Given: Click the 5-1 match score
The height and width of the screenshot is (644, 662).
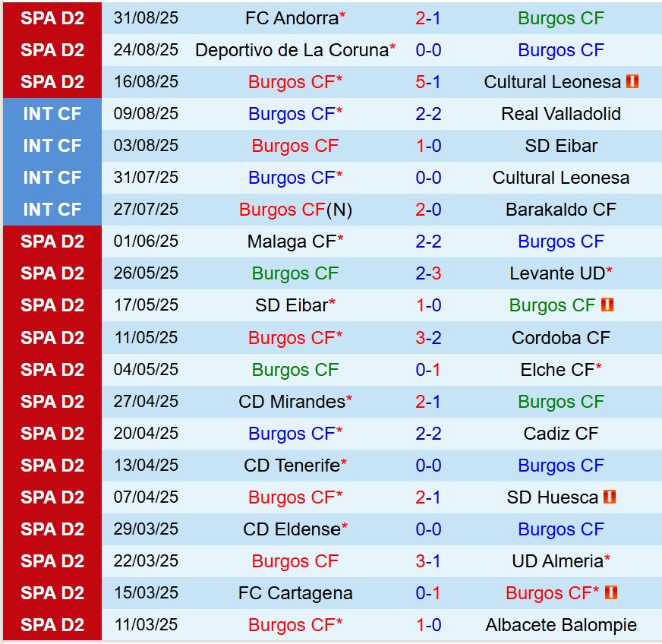Looking at the screenshot, I should [x=428, y=82].
